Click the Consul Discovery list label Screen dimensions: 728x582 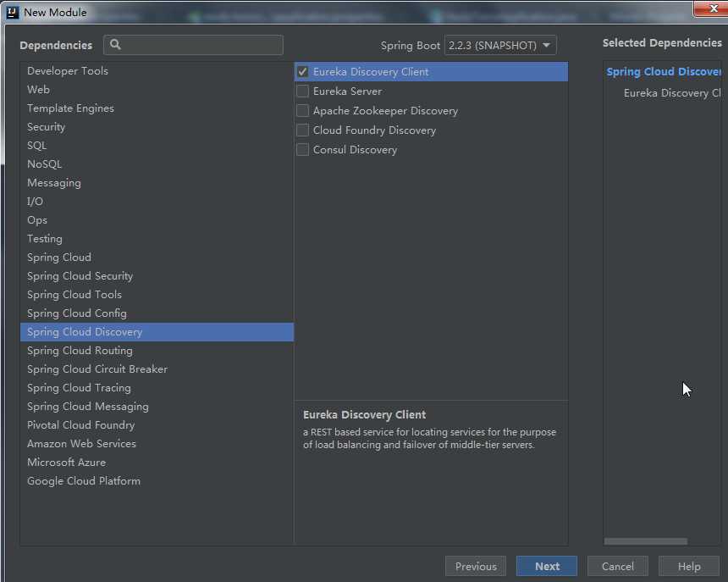(x=355, y=150)
